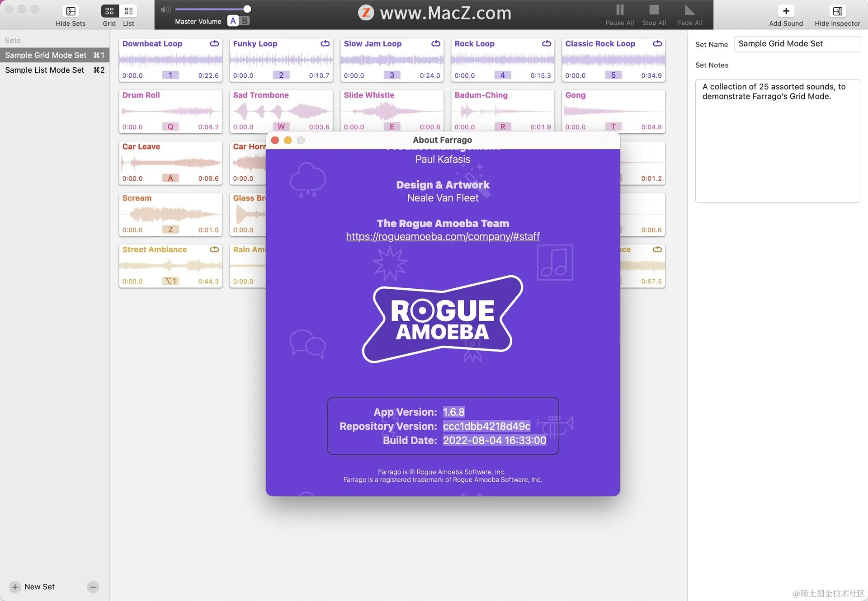Select the B master volume preset
Image resolution: width=868 pixels, height=601 pixels.
[245, 21]
